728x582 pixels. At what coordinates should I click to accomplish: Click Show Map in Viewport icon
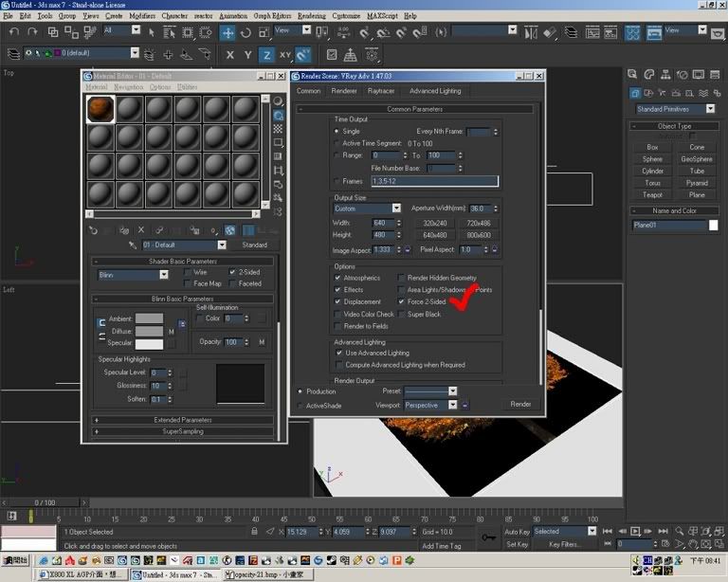pos(229,230)
